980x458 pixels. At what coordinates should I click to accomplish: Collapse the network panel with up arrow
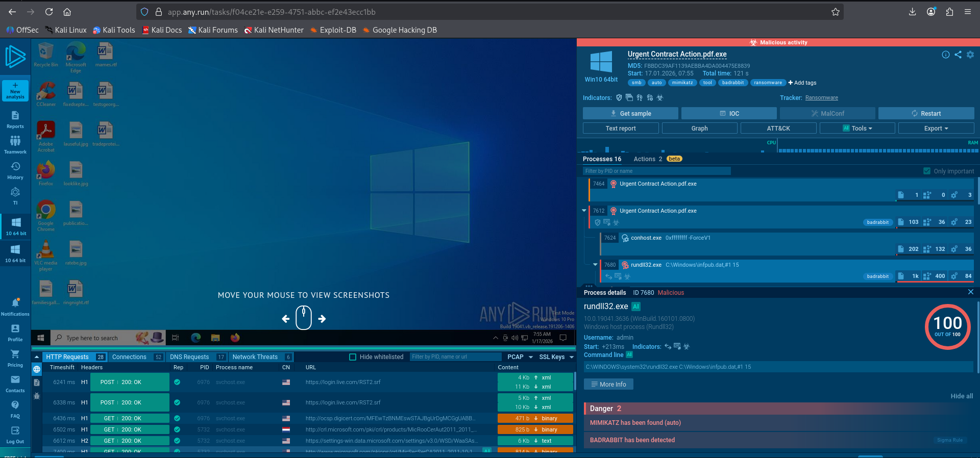click(37, 357)
